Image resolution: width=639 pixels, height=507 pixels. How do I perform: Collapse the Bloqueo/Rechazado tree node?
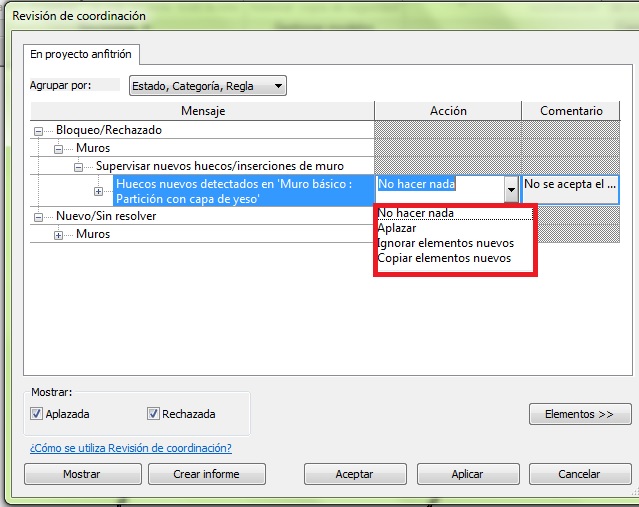38,131
